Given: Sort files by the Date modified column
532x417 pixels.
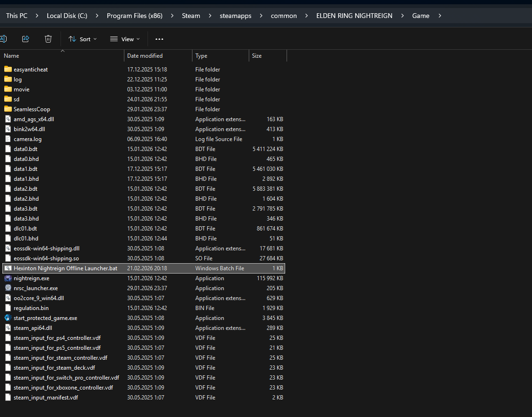Looking at the screenshot, I should point(145,56).
